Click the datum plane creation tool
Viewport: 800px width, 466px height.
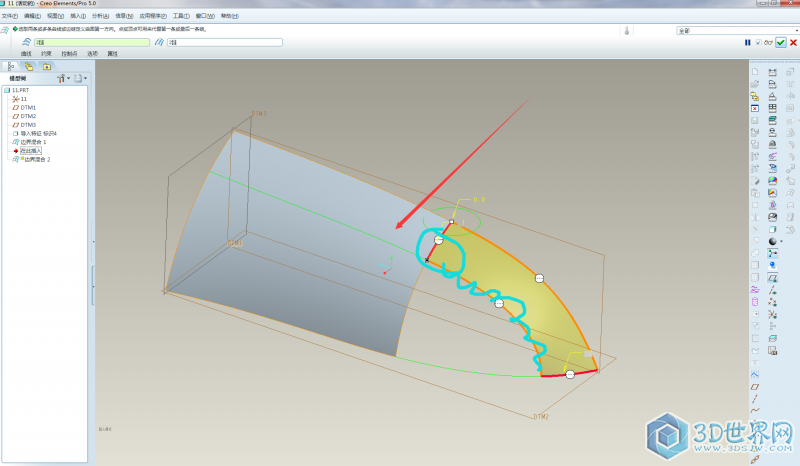click(755, 387)
